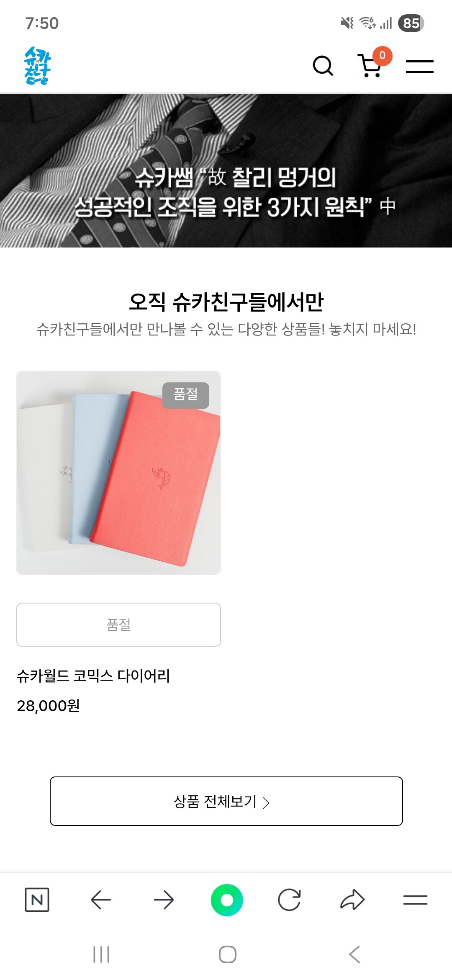
Task: Open 상품 전체보기 button
Action: coord(226,801)
